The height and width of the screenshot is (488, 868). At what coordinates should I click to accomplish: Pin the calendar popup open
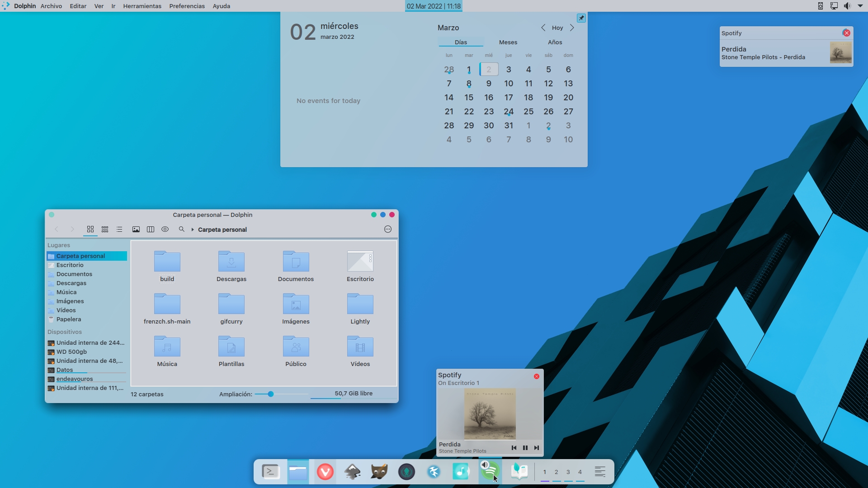(581, 18)
